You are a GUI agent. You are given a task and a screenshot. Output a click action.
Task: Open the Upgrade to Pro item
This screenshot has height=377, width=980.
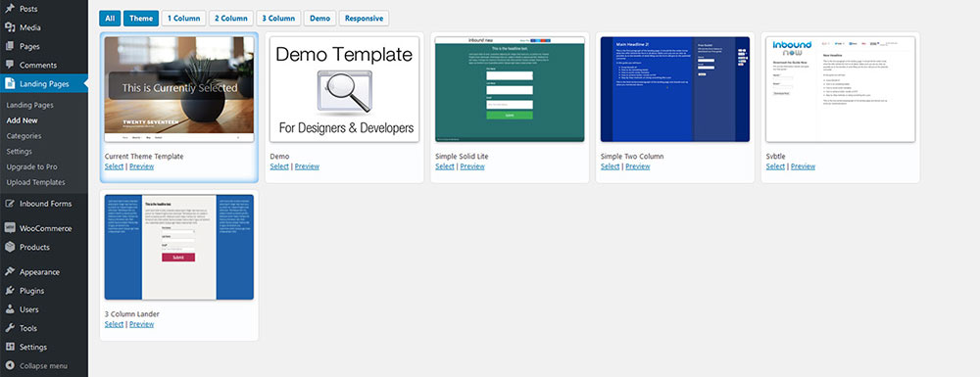[32, 166]
